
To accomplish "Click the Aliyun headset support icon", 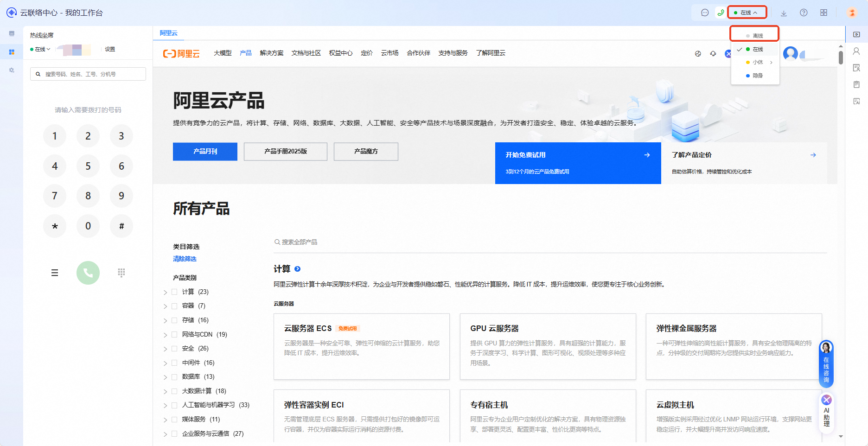I will click(x=713, y=54).
